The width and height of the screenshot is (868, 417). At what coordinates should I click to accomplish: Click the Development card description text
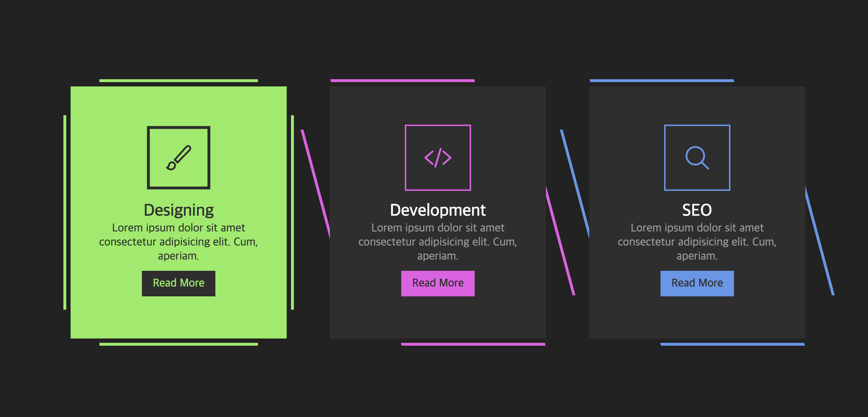[438, 242]
